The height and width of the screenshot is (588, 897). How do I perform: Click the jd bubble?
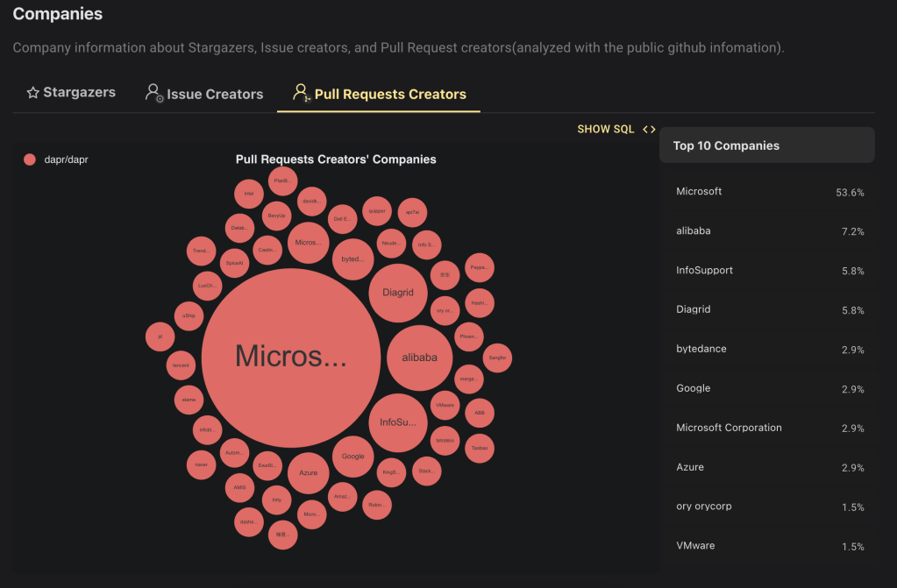tap(160, 337)
